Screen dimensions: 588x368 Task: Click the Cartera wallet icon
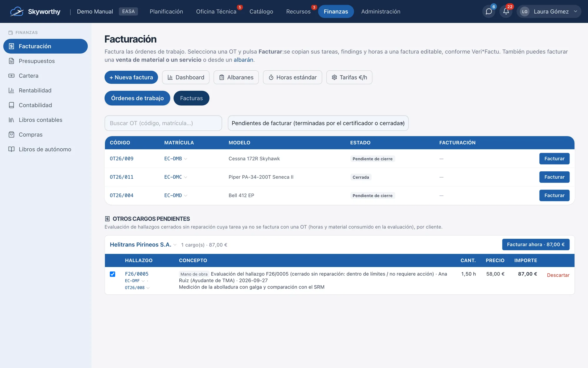(x=11, y=76)
